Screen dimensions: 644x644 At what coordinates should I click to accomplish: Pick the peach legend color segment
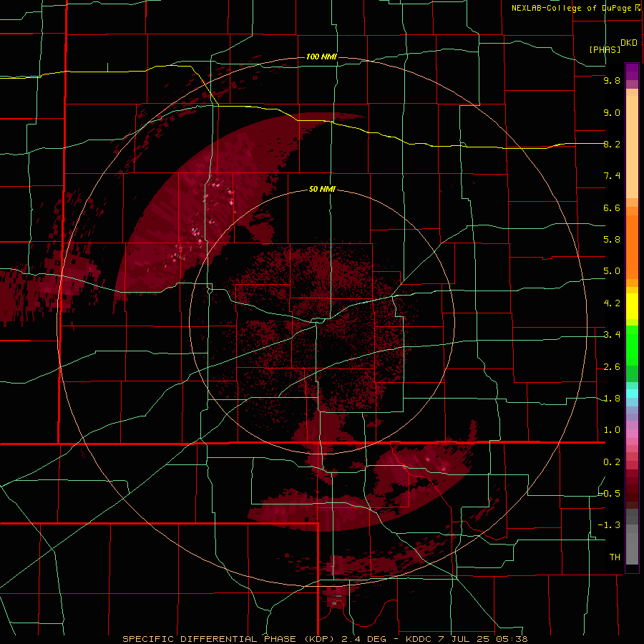click(632, 148)
